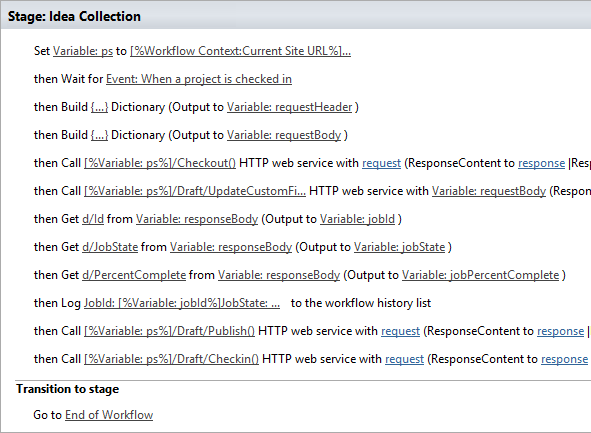The height and width of the screenshot is (433, 591).
Task: Select Variable: jobId output link
Action: pyautogui.click(x=358, y=219)
